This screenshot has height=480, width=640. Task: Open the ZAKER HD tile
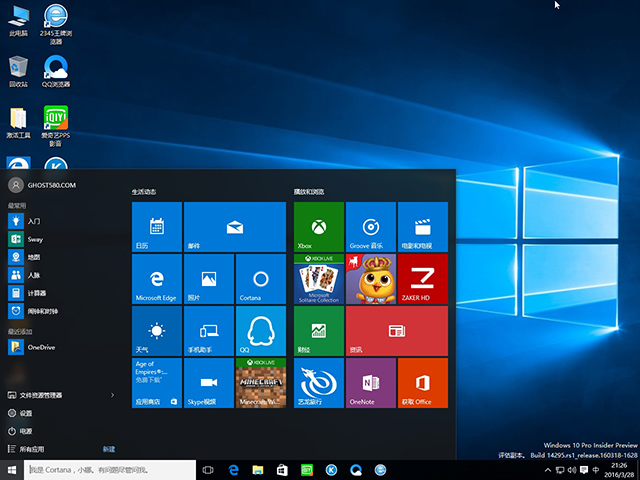422,279
